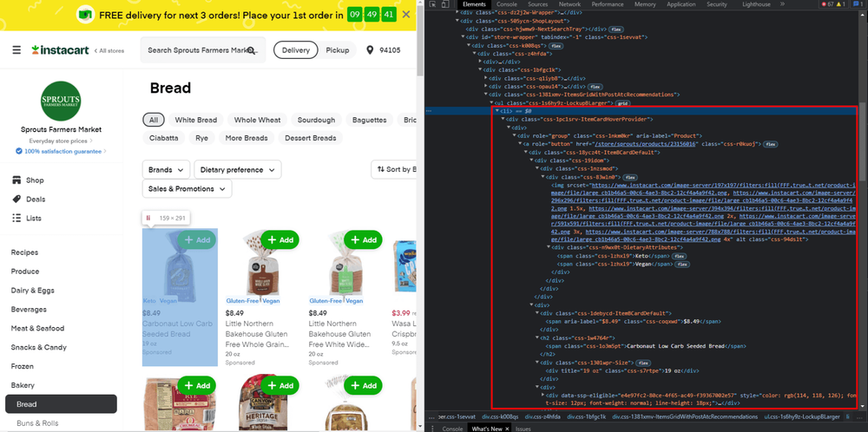The height and width of the screenshot is (432, 868).
Task: Dismiss the yellow free delivery banner
Action: (x=405, y=15)
